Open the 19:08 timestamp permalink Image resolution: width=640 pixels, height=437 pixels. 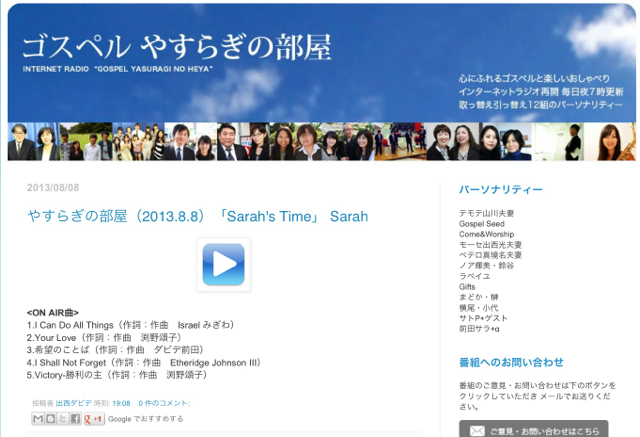click(x=121, y=403)
